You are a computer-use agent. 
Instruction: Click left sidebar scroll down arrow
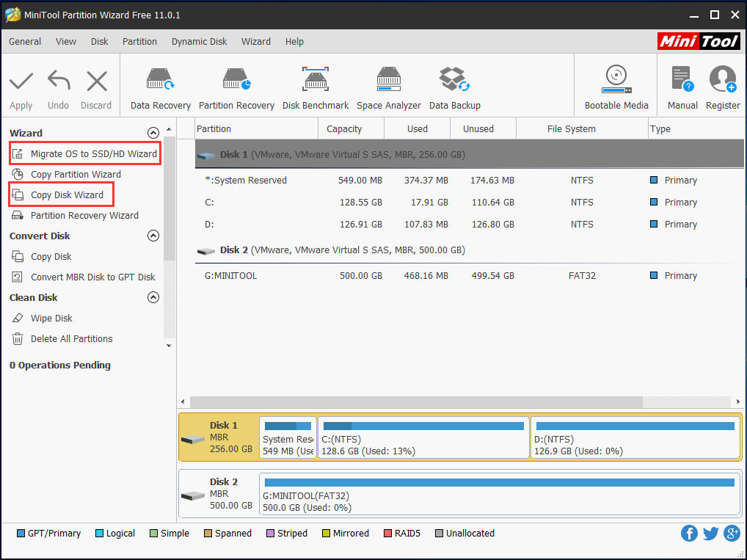pos(169,346)
